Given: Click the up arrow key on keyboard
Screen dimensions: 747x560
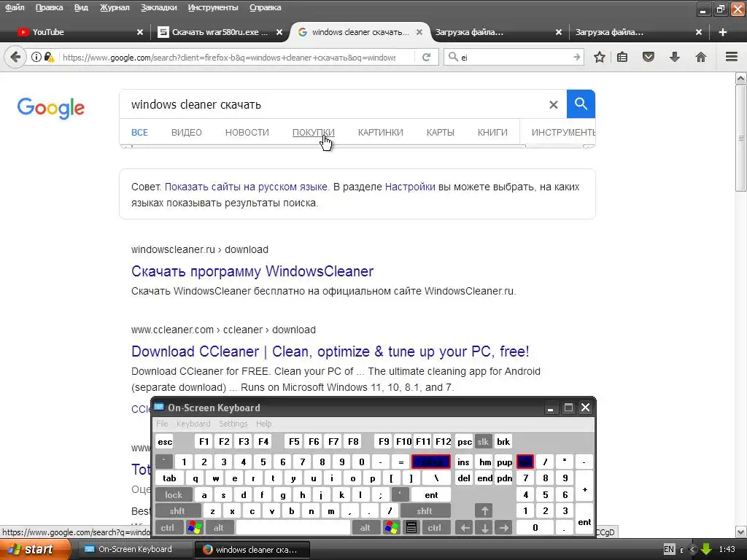Looking at the screenshot, I should [x=484, y=511].
